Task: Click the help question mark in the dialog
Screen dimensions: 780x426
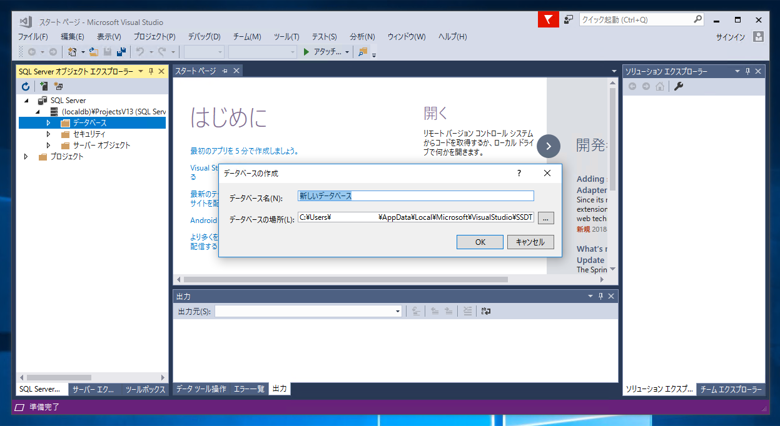Action: click(519, 173)
